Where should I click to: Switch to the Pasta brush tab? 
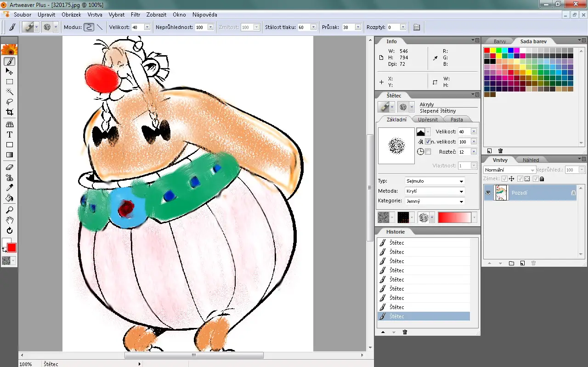(x=457, y=120)
